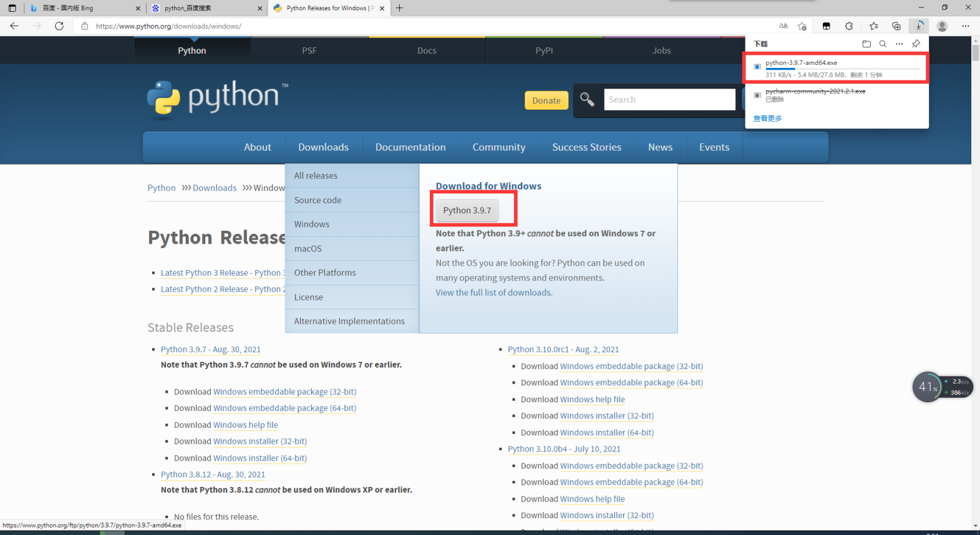This screenshot has height=535, width=980.
Task: Click the Donate button
Action: click(546, 100)
